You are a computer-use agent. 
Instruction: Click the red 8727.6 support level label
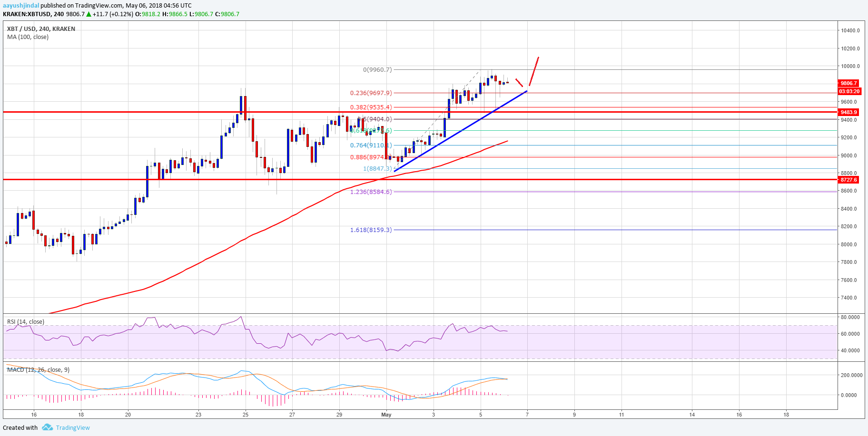click(848, 180)
